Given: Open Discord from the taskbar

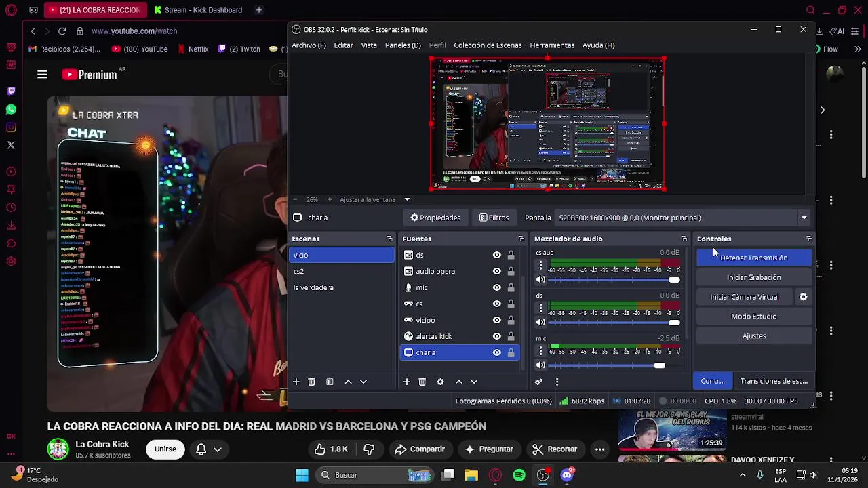Looking at the screenshot, I should point(567,475).
